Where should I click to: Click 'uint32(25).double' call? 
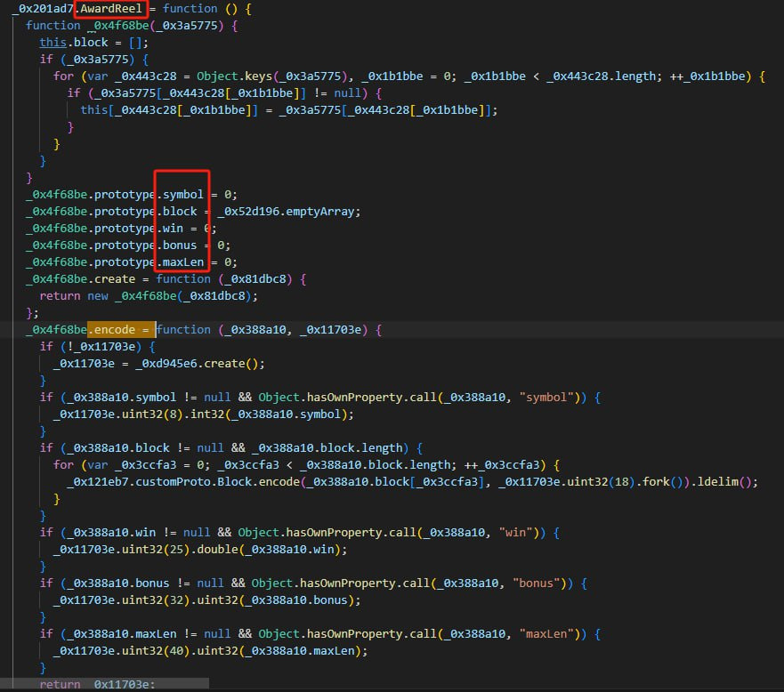click(x=180, y=550)
